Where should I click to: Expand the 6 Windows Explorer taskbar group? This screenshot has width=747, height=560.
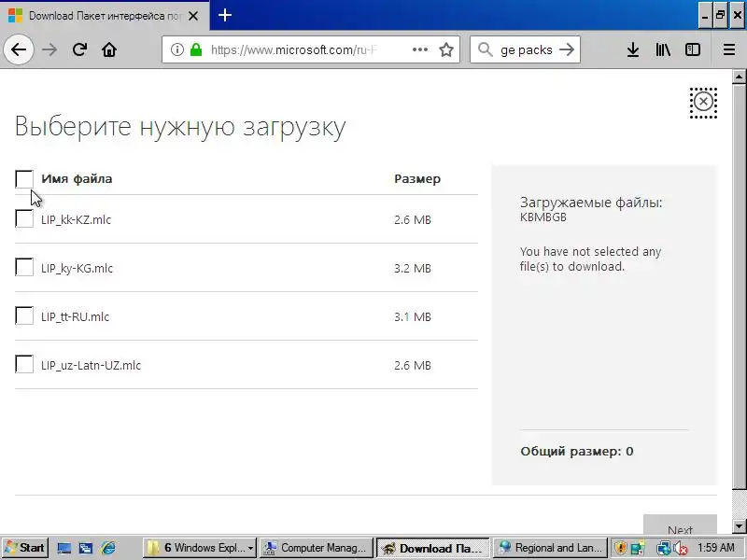click(x=200, y=548)
